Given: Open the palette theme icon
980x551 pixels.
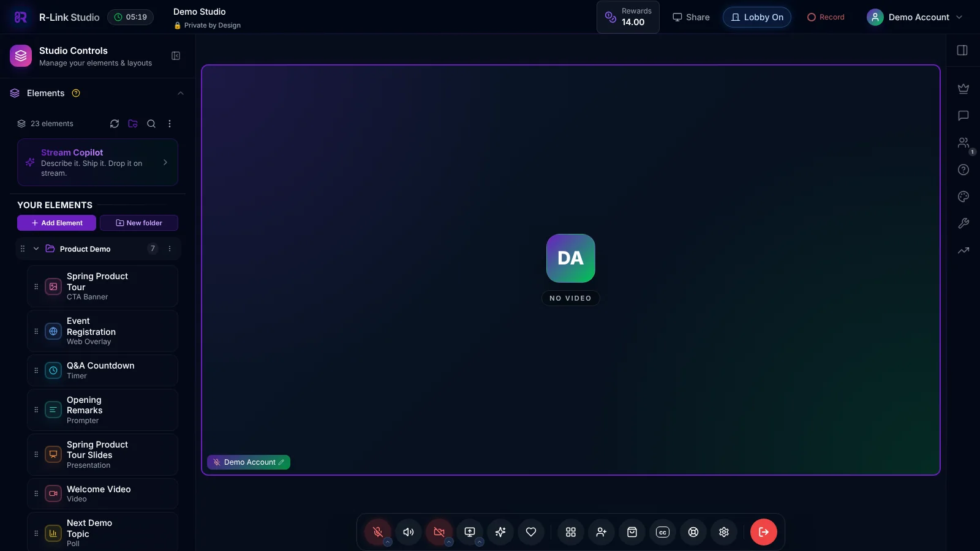Looking at the screenshot, I should tap(963, 197).
